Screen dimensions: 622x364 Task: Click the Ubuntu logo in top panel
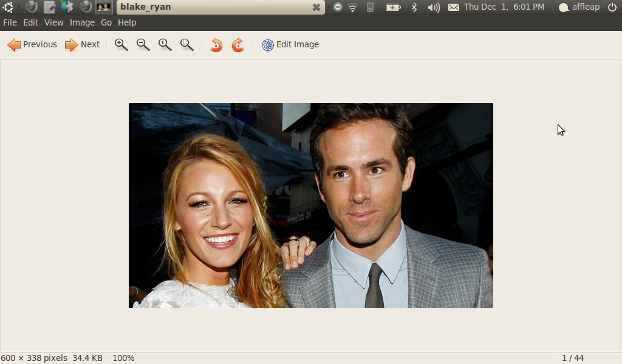pyautogui.click(x=8, y=7)
